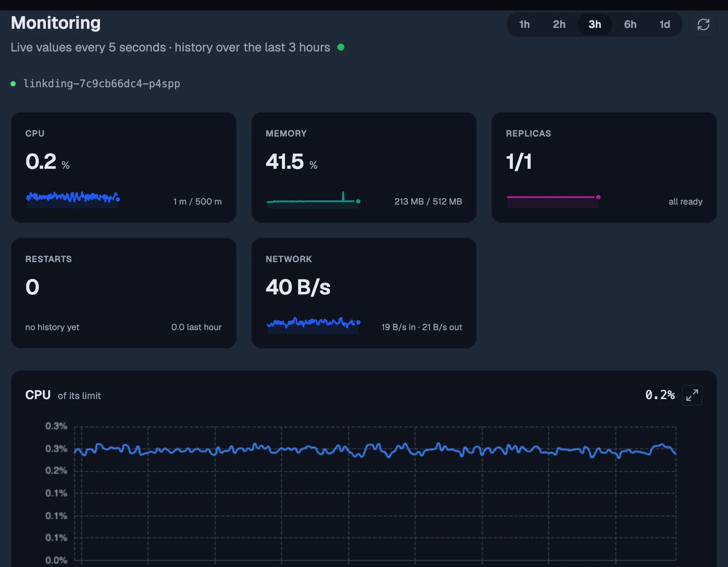The image size is (728, 567).
Task: Click the REPLICAS card label
Action: click(x=528, y=133)
